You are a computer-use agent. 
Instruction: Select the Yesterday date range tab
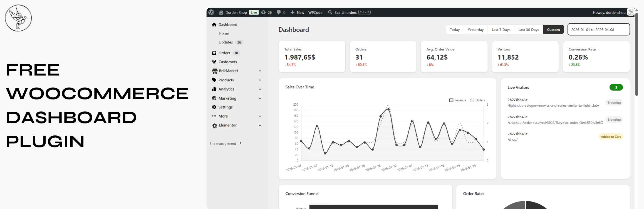pos(476,30)
